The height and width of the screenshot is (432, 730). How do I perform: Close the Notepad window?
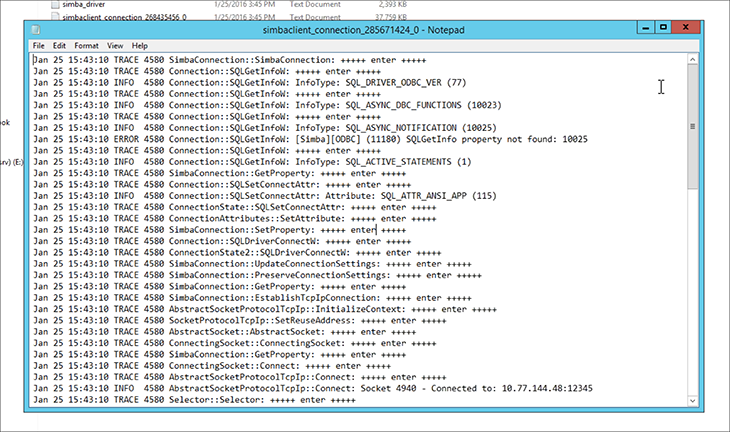pos(686,27)
